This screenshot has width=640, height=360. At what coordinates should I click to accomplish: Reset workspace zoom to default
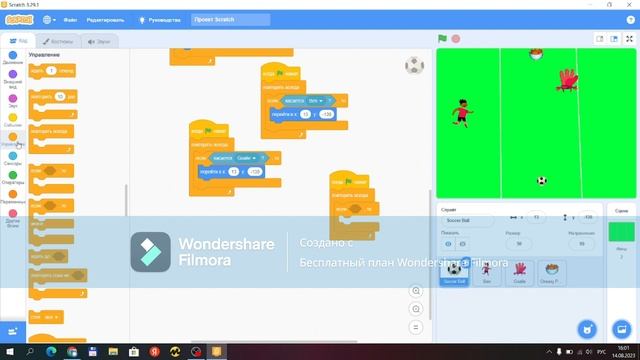tap(416, 327)
